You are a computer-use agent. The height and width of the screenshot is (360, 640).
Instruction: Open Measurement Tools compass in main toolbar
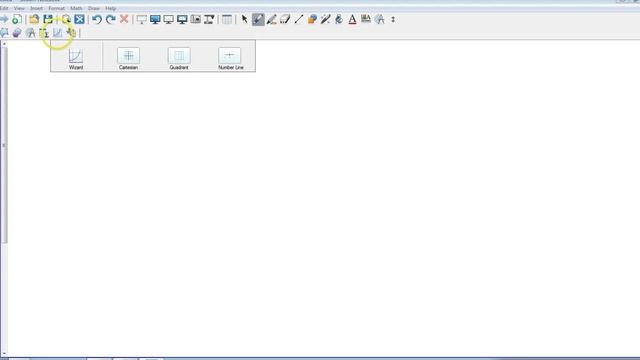click(380, 19)
